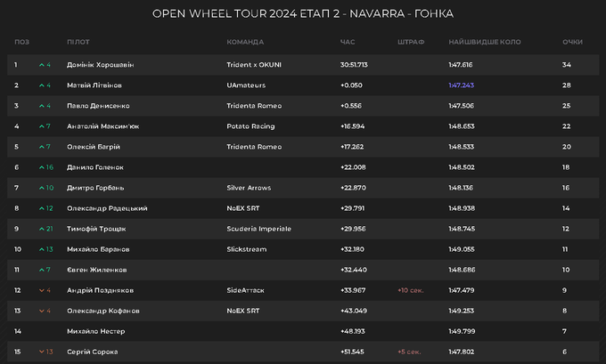Sort by the ПОЗ column header

point(20,42)
